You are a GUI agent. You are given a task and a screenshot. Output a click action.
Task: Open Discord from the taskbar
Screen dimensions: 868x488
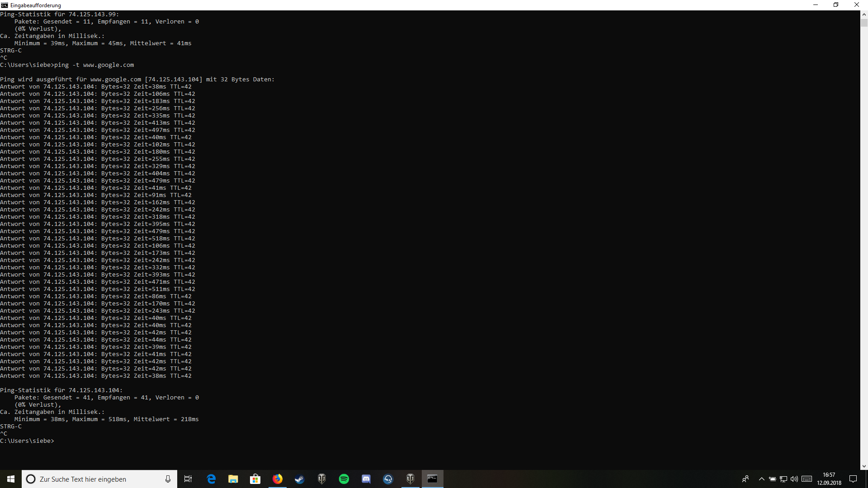coord(366,479)
